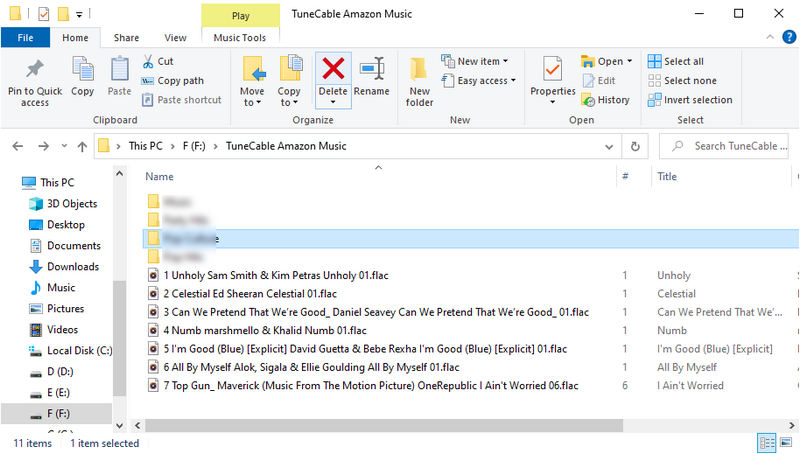Switch to details view in status bar
800x454 pixels.
tap(767, 443)
